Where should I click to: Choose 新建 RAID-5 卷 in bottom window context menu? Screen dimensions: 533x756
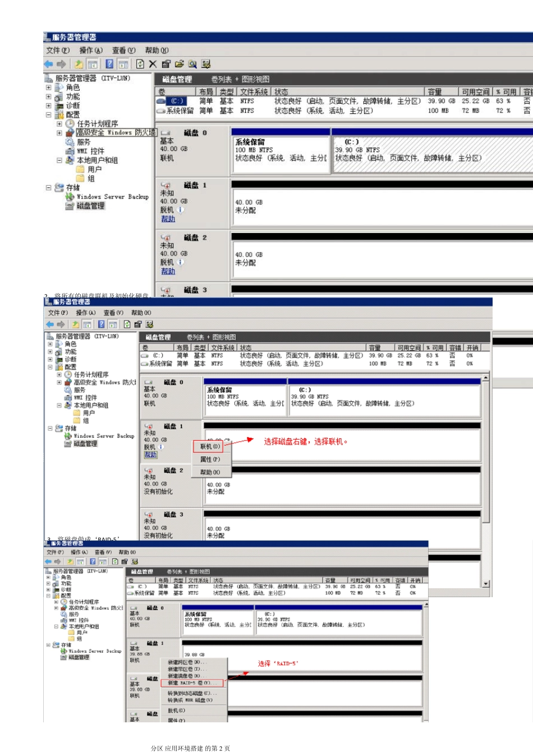(x=192, y=683)
